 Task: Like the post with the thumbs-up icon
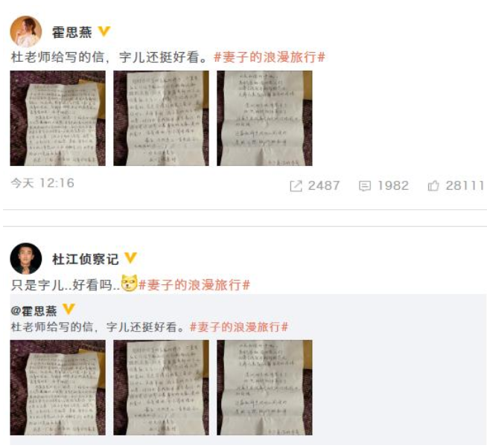[x=433, y=185]
